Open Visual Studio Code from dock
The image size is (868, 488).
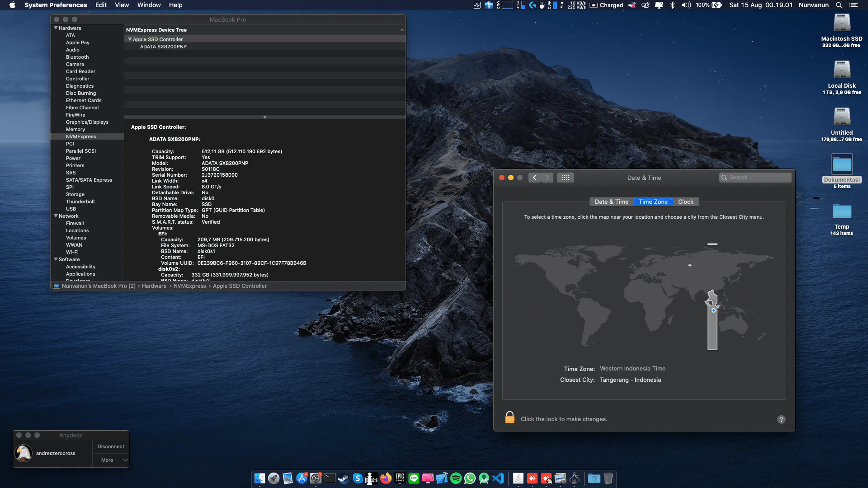pyautogui.click(x=498, y=478)
